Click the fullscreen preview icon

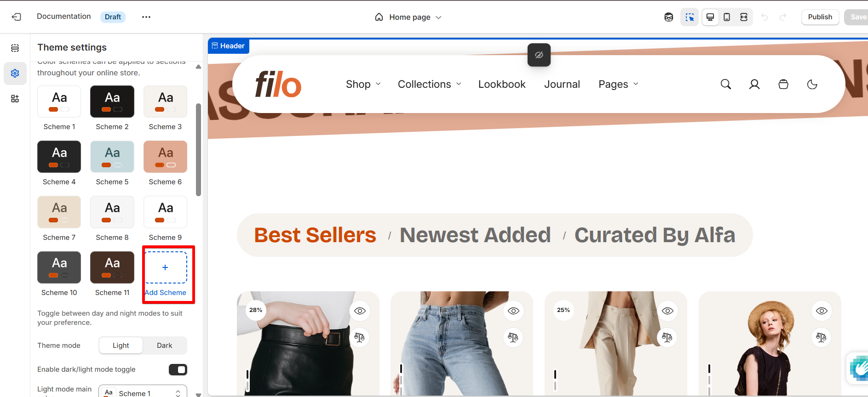[x=744, y=17]
